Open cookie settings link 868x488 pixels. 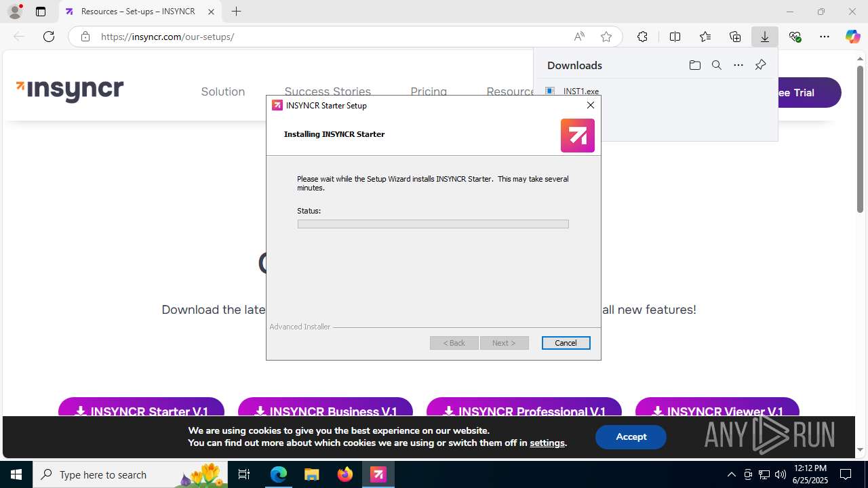(547, 443)
